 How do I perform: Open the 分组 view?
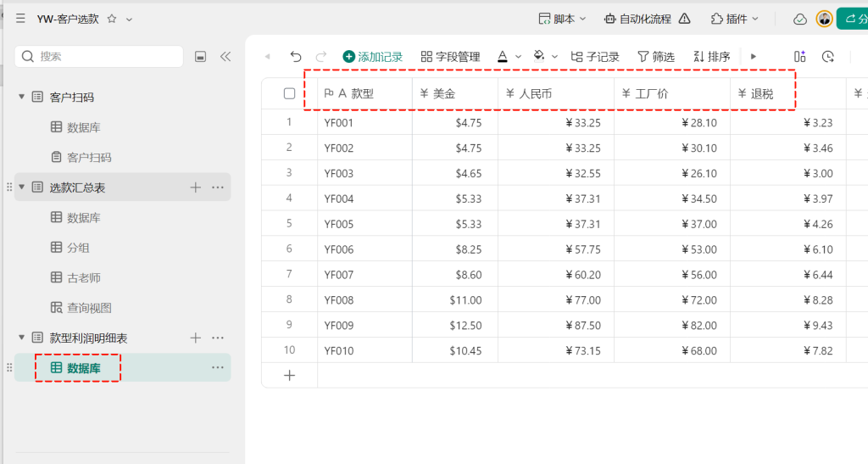click(70, 248)
